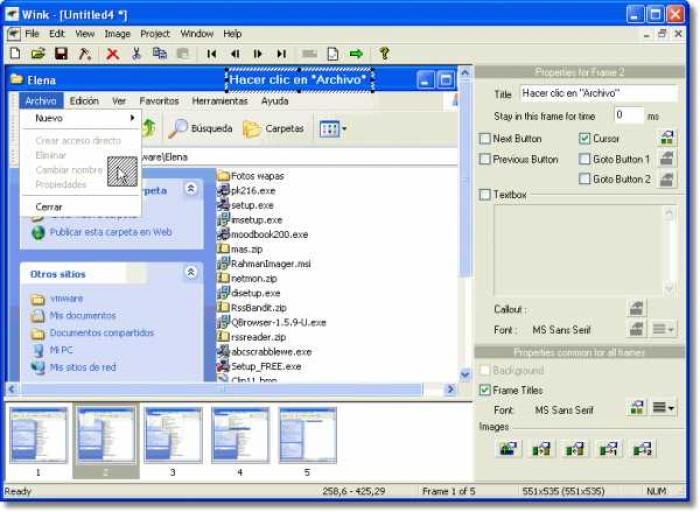The image size is (700, 512).
Task: Open the Project menu
Action: (x=155, y=34)
